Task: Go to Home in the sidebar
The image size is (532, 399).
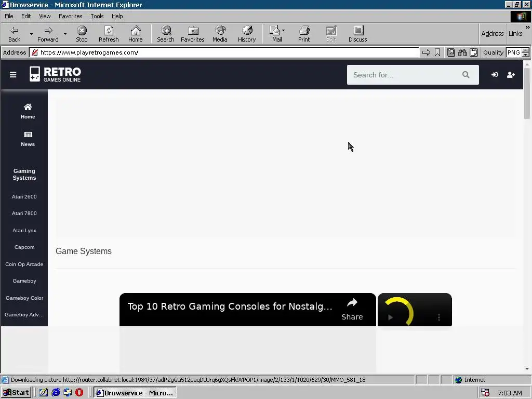Action: [28, 111]
